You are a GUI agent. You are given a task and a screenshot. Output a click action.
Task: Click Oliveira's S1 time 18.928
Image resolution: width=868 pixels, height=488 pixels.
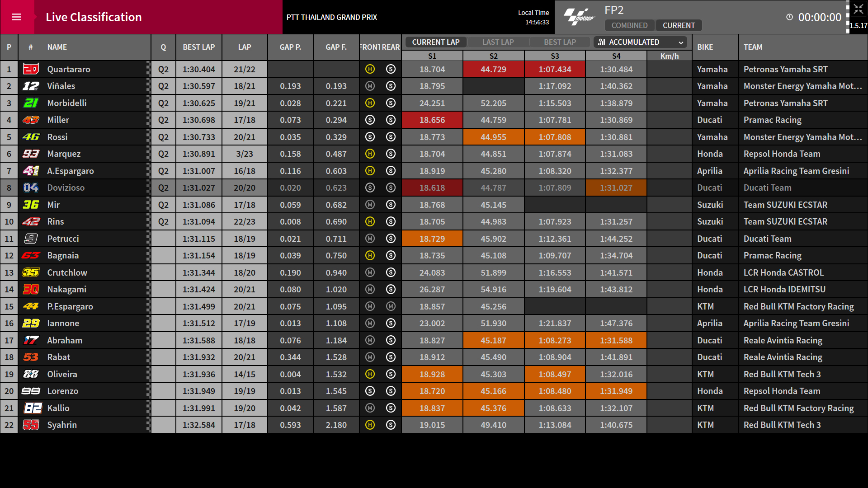coord(432,374)
